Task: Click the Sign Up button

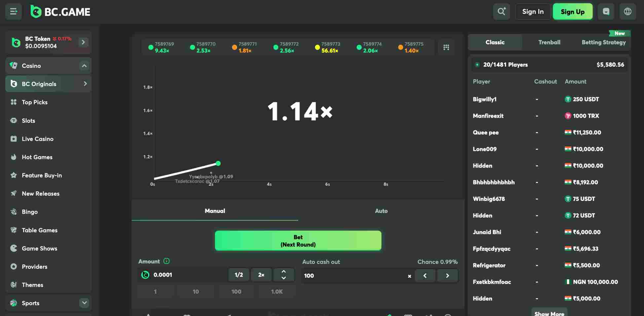Action: pos(573,12)
